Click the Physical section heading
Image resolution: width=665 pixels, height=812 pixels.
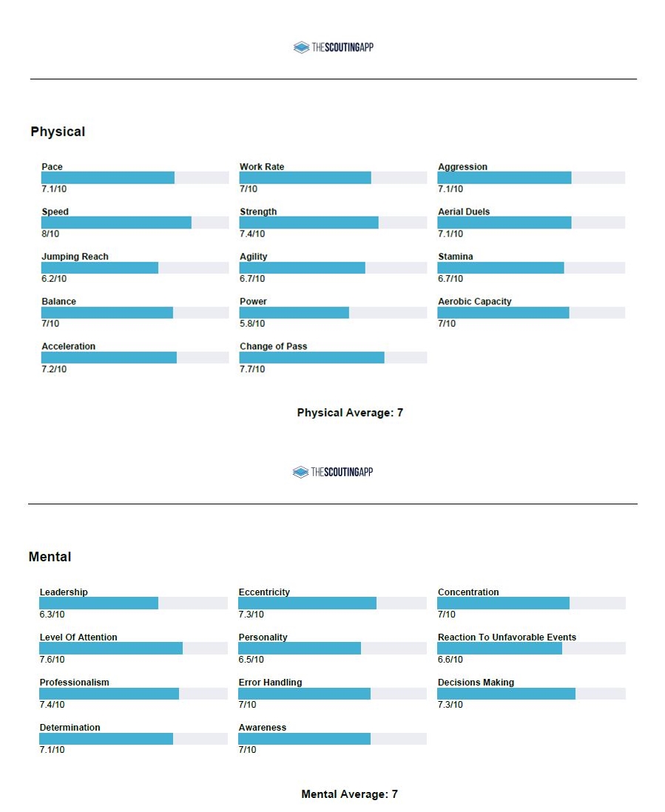click(58, 132)
